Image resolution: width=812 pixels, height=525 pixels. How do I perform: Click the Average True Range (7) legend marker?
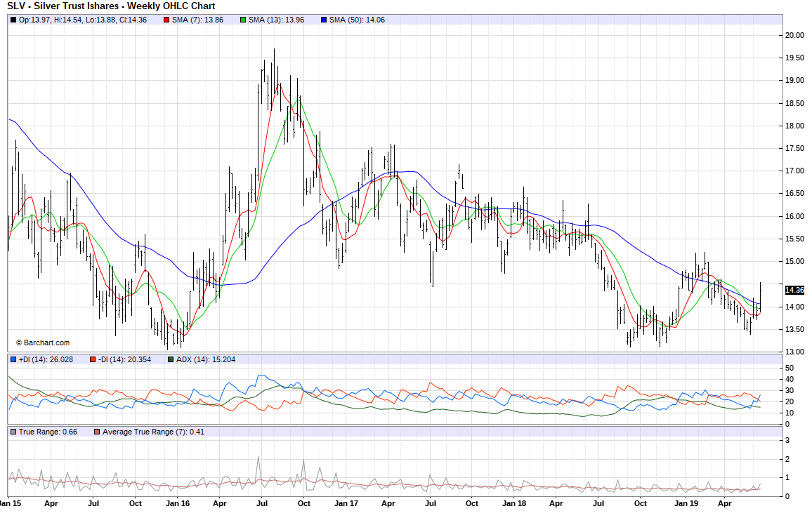[97, 432]
